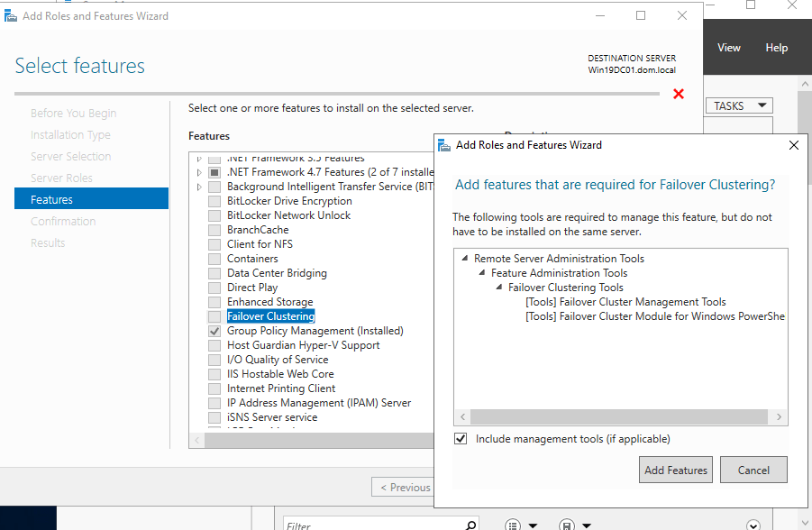Open the Help menu
Screen dimensions: 812x530
click(776, 48)
